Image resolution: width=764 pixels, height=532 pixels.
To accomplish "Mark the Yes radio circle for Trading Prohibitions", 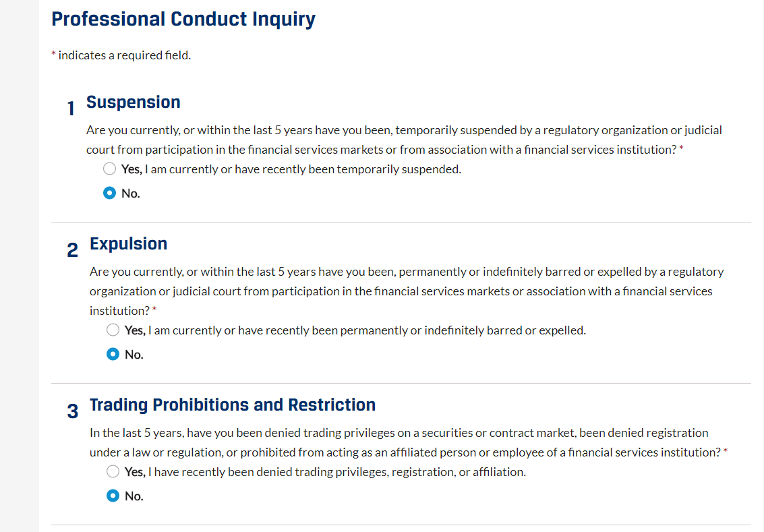I will tap(113, 471).
